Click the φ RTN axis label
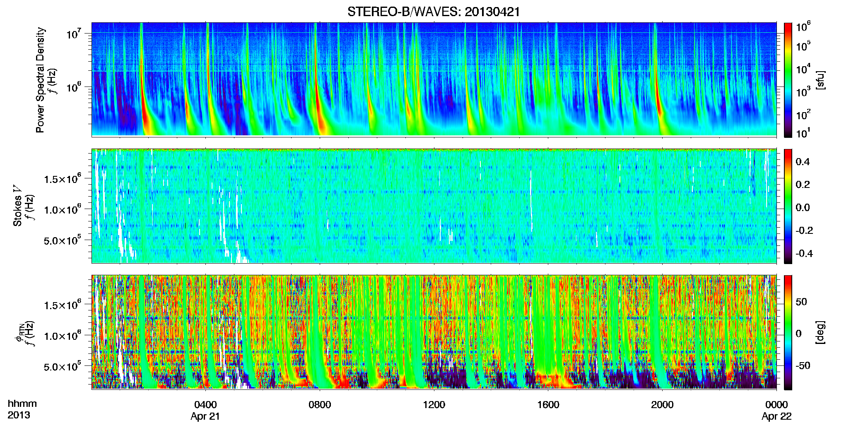This screenshot has width=868, height=447. pyautogui.click(x=19, y=332)
